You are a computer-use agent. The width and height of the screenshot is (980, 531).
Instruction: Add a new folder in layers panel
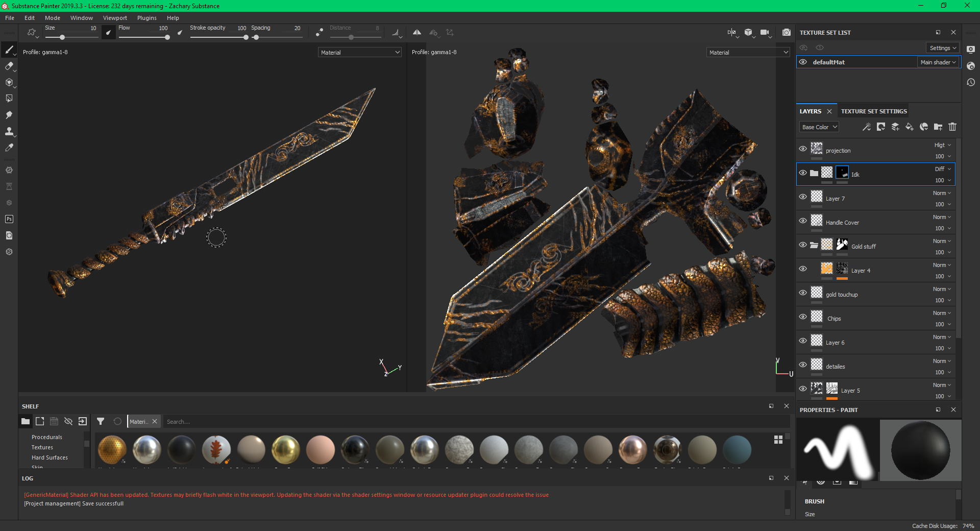(x=938, y=127)
